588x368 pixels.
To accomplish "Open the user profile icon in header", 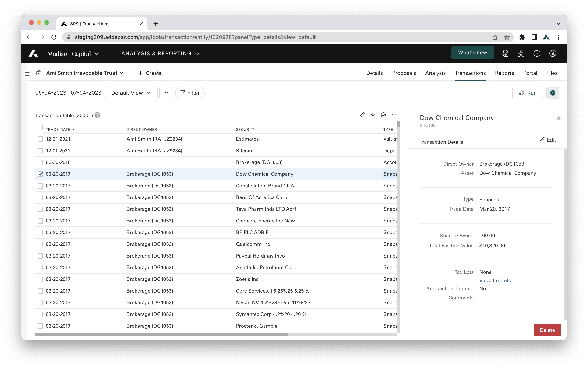I will (553, 53).
